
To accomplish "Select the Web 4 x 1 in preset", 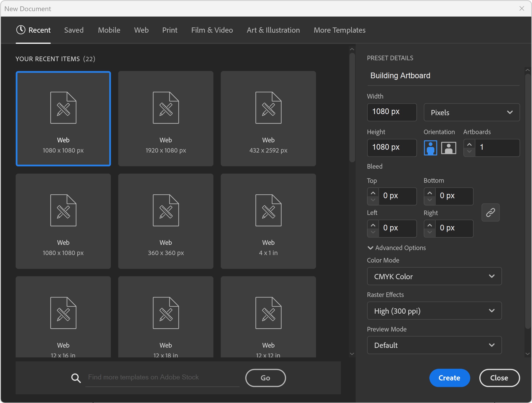I will coord(268,221).
